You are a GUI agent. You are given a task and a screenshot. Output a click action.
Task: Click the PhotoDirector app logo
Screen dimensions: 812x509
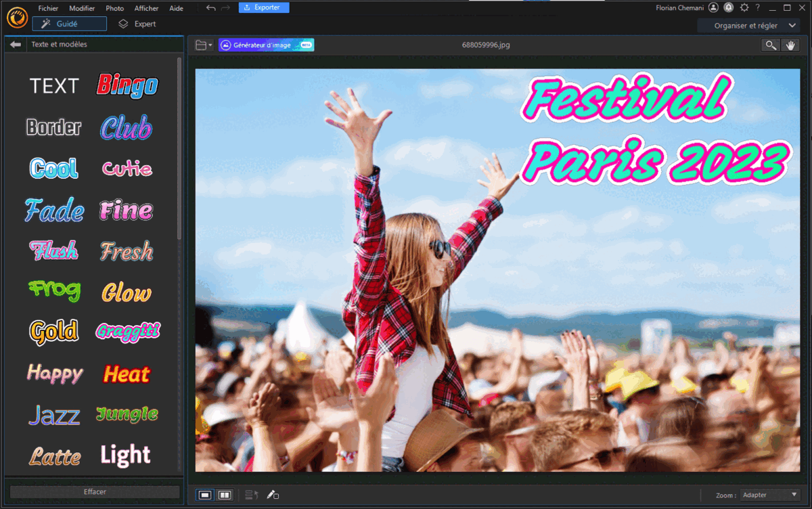(18, 16)
